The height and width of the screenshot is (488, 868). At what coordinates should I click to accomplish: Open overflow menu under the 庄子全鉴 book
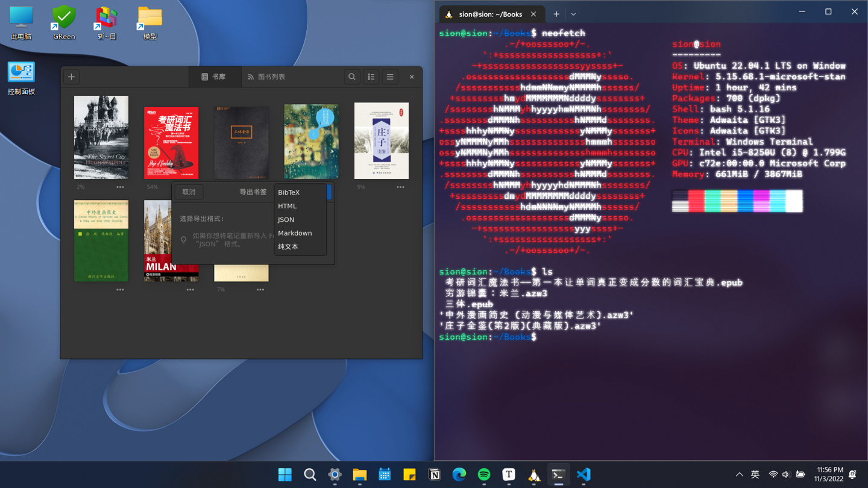401,187
